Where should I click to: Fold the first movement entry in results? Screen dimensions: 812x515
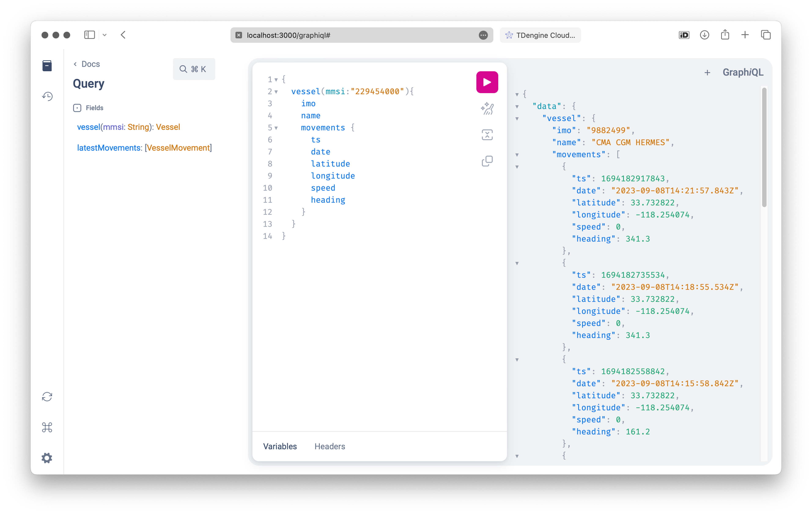pyautogui.click(x=517, y=167)
